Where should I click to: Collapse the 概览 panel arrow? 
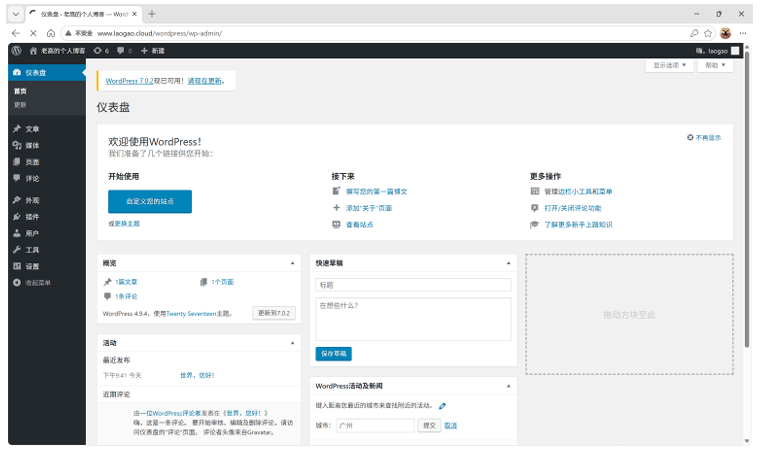(x=293, y=263)
